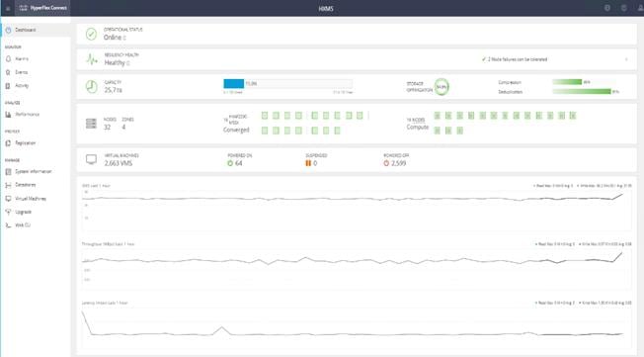Click the 2,663 VMS total

[x=119, y=163]
